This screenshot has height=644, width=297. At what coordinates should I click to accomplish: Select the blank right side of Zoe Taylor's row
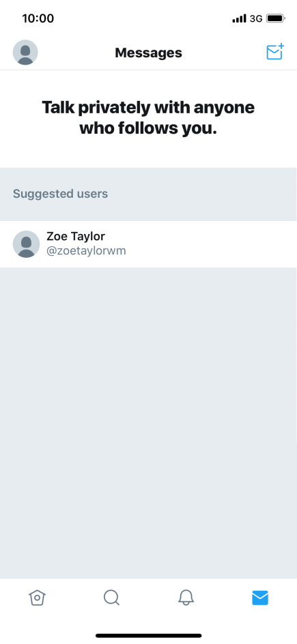pos(212,244)
